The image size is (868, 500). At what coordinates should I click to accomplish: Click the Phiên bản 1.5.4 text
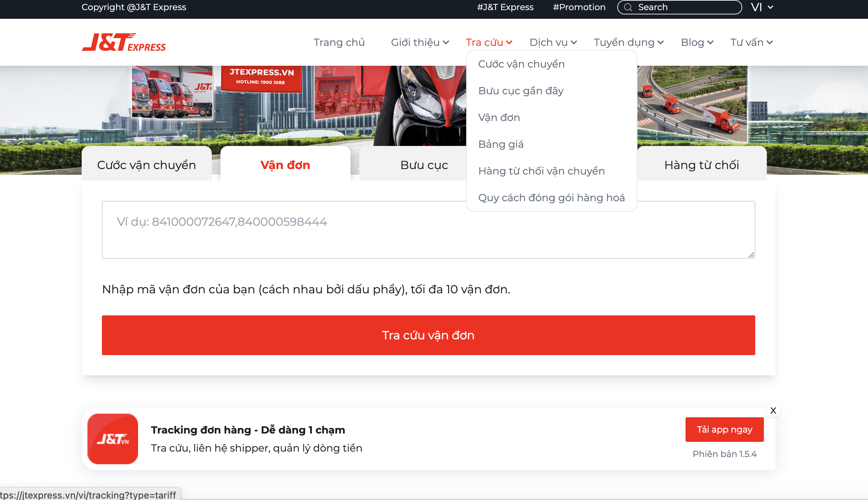725,454
